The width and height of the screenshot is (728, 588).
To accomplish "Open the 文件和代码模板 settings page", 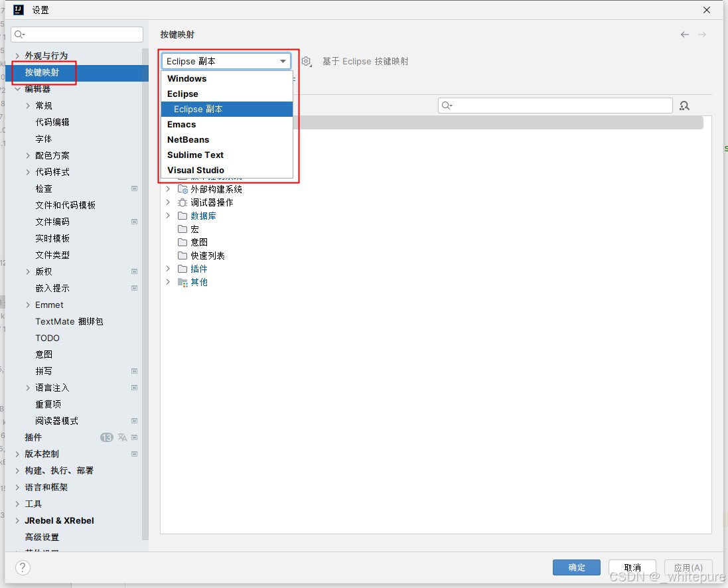I will [66, 205].
